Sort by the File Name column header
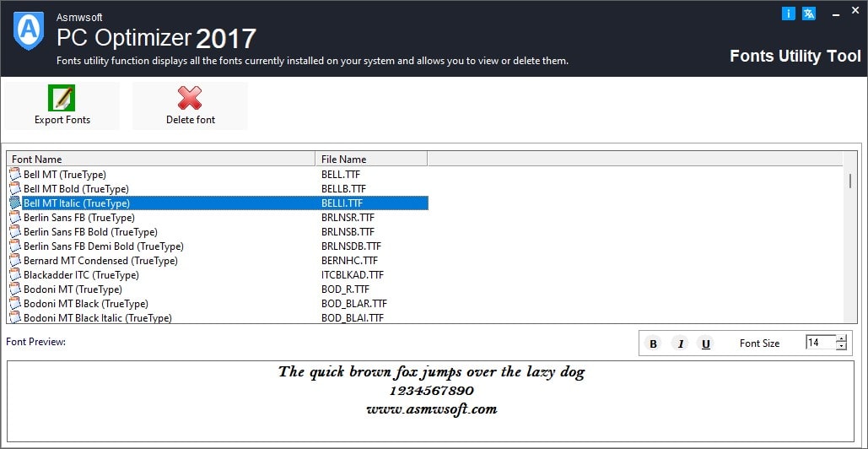Viewport: 868px width, 449px height. click(x=371, y=159)
